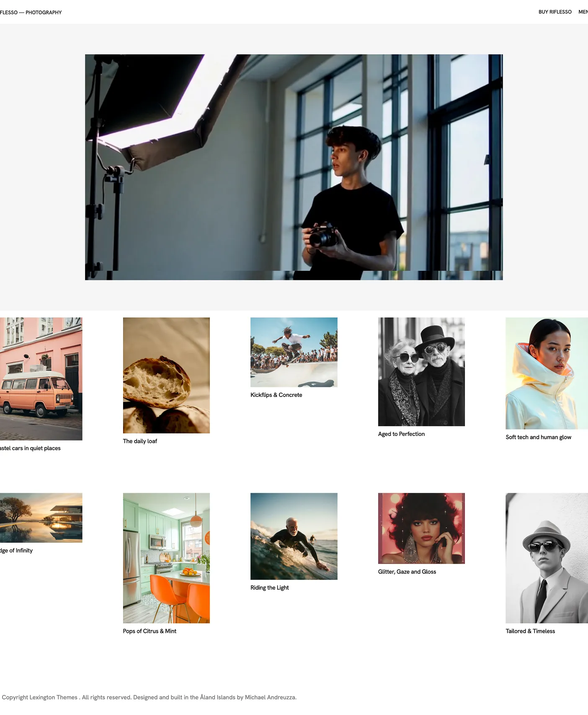Open the Rifesso — Photography home link
This screenshot has height=715, width=588.
31,13
